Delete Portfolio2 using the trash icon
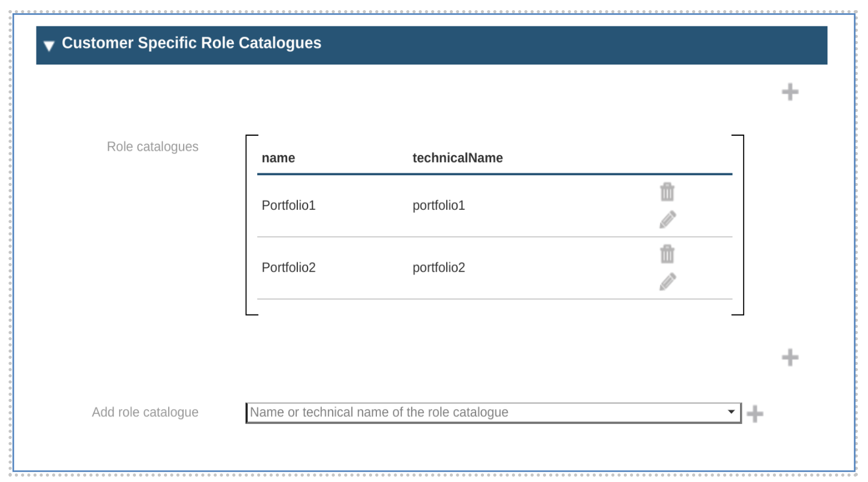The height and width of the screenshot is (482, 868). (x=667, y=254)
